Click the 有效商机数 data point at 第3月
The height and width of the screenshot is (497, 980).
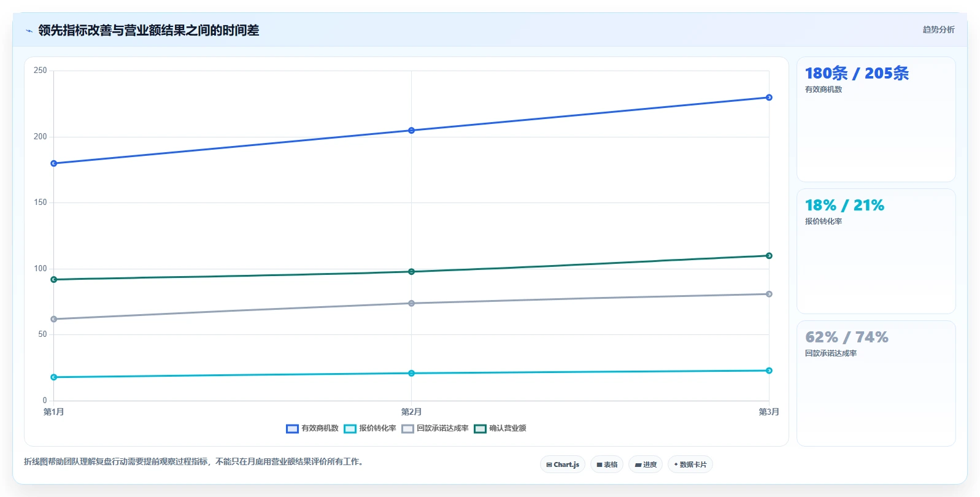[x=769, y=98]
